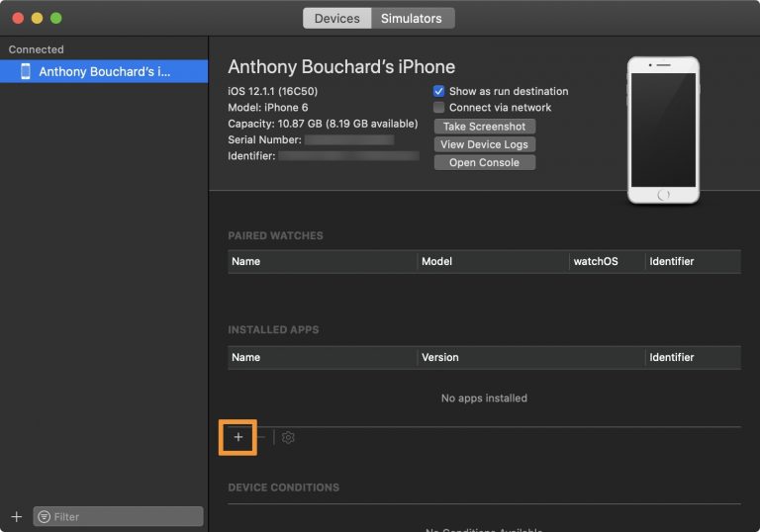Click the white iPhone device image
Image resolution: width=760 pixels, height=532 pixels.
click(663, 130)
